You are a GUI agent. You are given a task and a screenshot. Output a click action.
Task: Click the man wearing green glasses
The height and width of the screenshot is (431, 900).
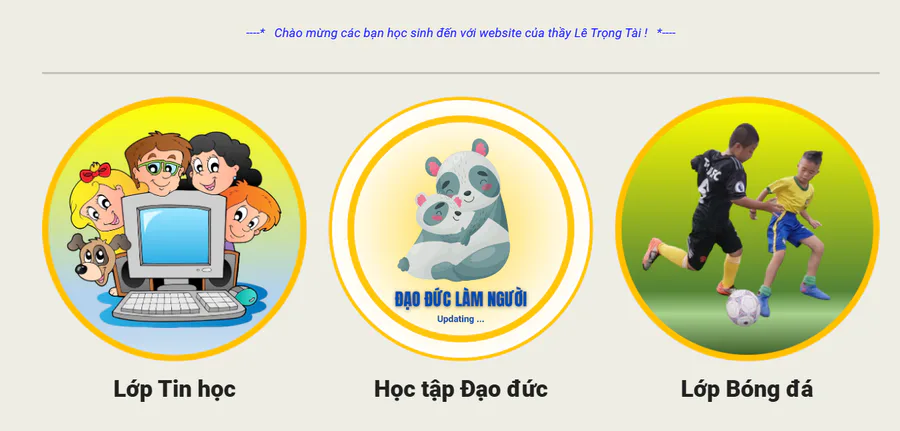pos(159,166)
